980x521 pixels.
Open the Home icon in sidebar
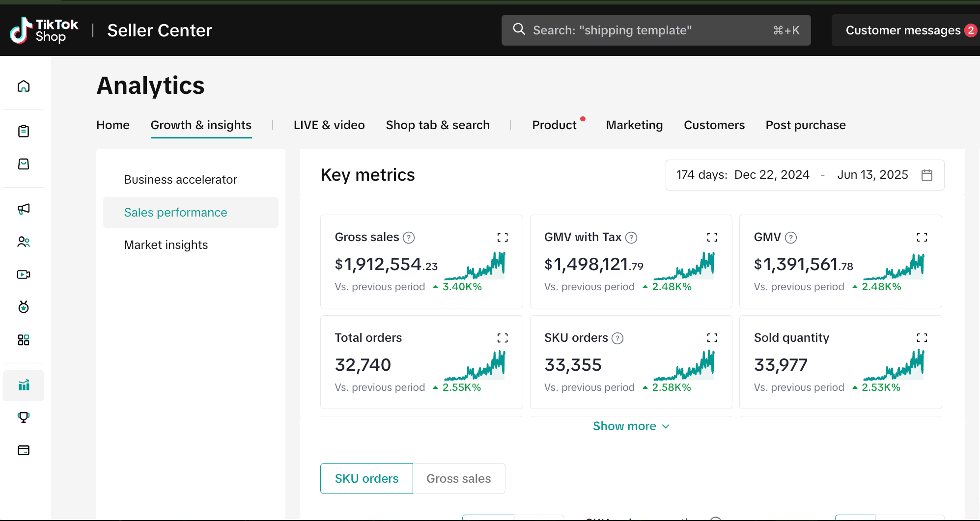click(x=24, y=86)
